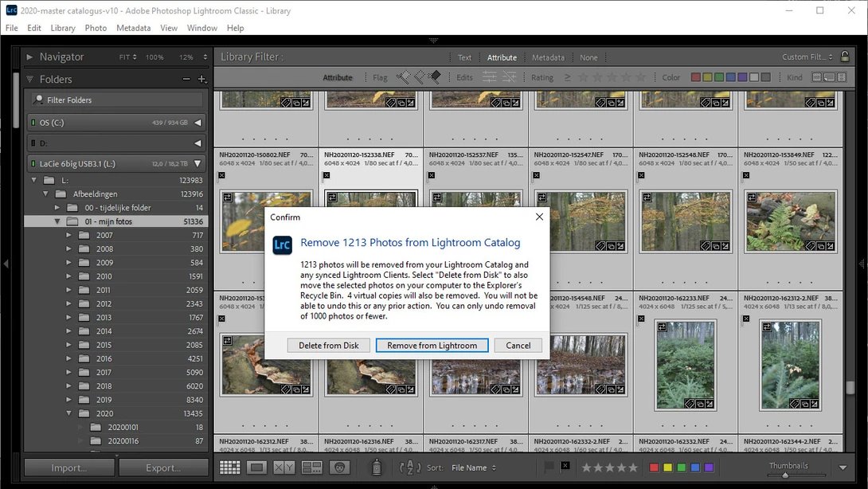Open the Library menu
The height and width of the screenshot is (489, 868).
pos(63,28)
